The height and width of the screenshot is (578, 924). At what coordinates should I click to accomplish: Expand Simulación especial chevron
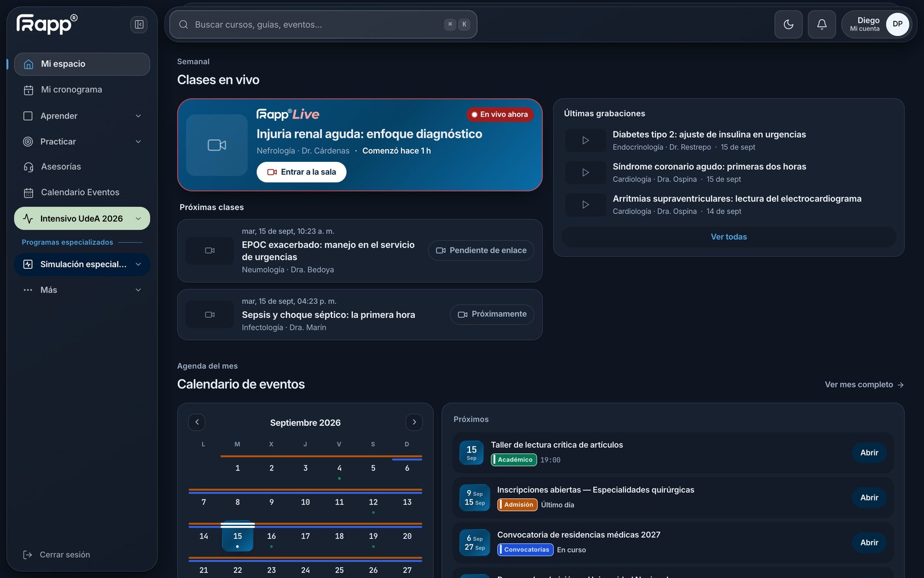click(x=138, y=264)
